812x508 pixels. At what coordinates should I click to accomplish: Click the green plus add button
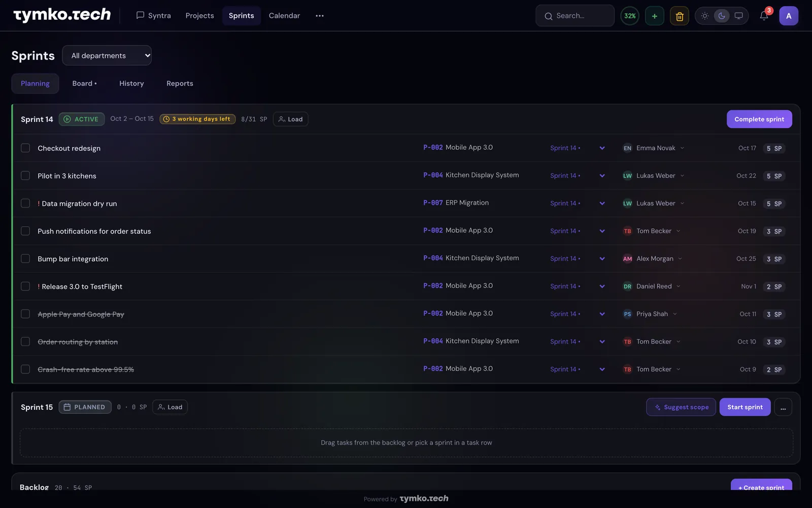(654, 16)
